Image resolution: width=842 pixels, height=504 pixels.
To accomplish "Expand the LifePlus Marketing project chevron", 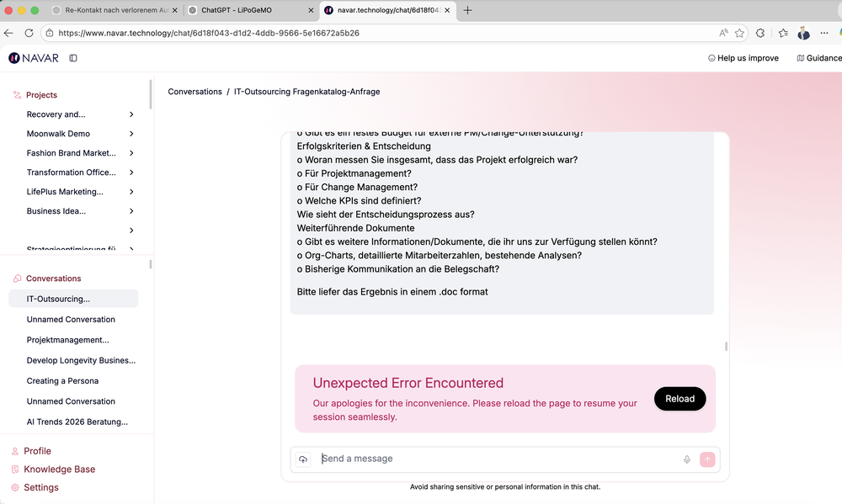I will pos(131,192).
